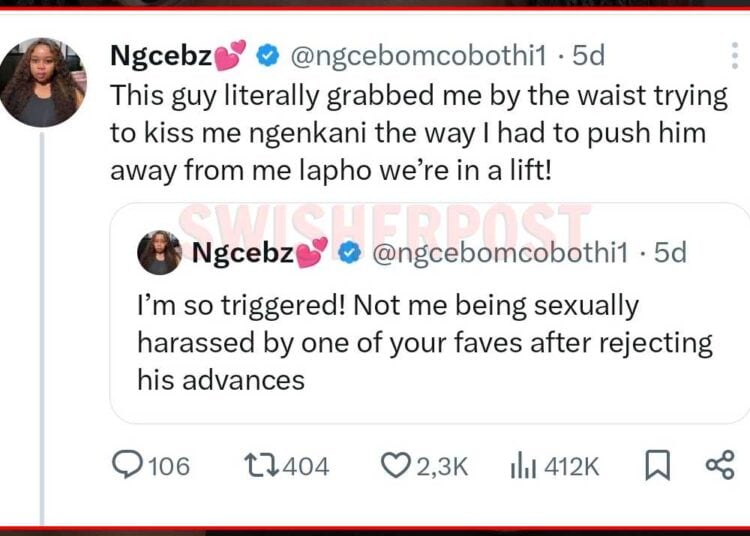The width and height of the screenshot is (750, 536).
Task: Click the 5d timestamp in the quoted tweet
Action: pyautogui.click(x=668, y=254)
